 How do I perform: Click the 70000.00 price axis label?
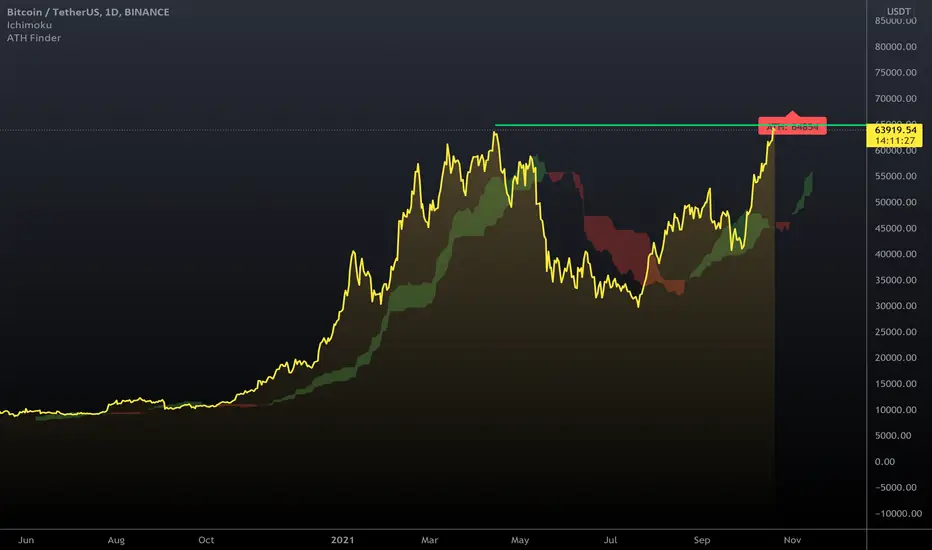[x=895, y=99]
